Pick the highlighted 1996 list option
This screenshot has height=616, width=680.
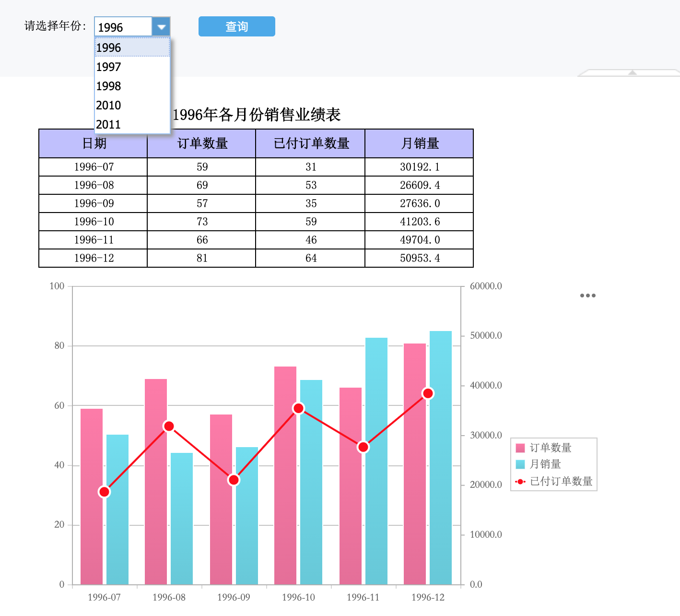[132, 47]
